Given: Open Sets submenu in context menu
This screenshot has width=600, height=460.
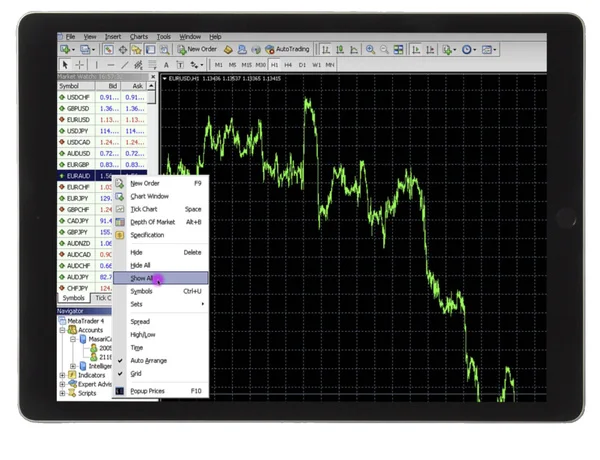Looking at the screenshot, I should pyautogui.click(x=161, y=304).
